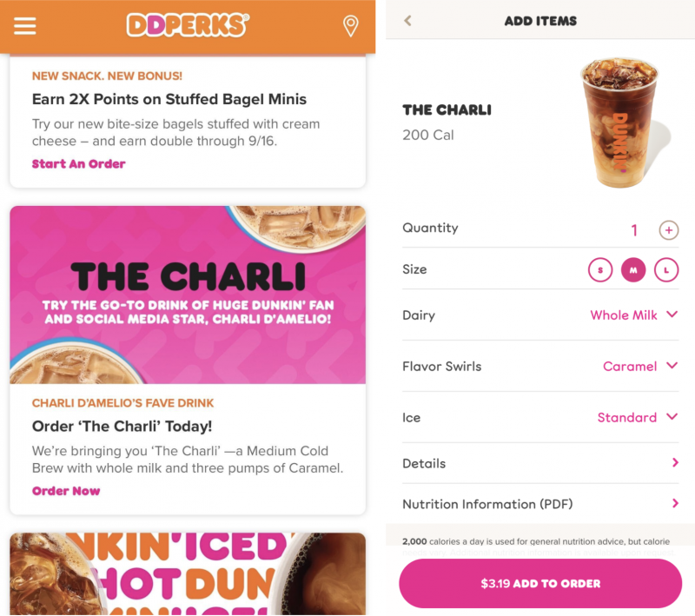Go back with the left arrow
Viewport: 695px width, 616px height.
(x=407, y=20)
